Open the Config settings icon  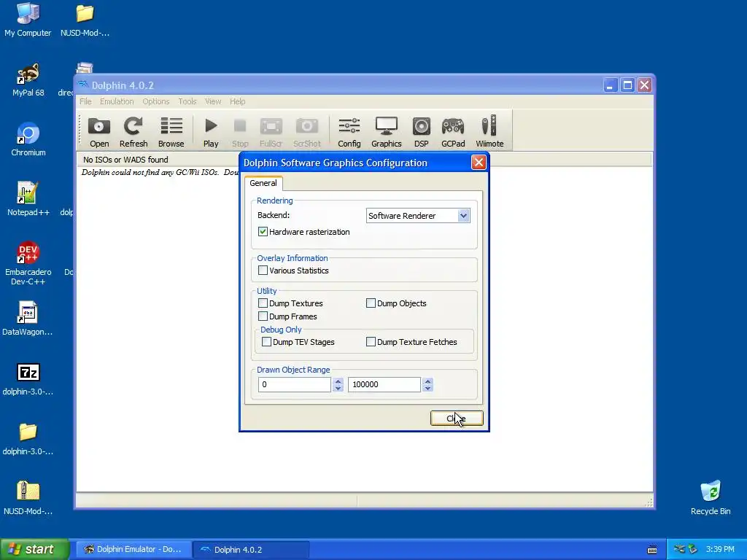[349, 133]
